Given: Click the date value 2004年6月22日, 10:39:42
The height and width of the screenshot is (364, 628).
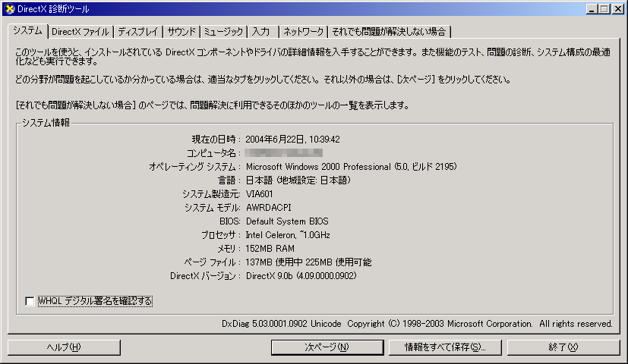Looking at the screenshot, I should click(292, 140).
